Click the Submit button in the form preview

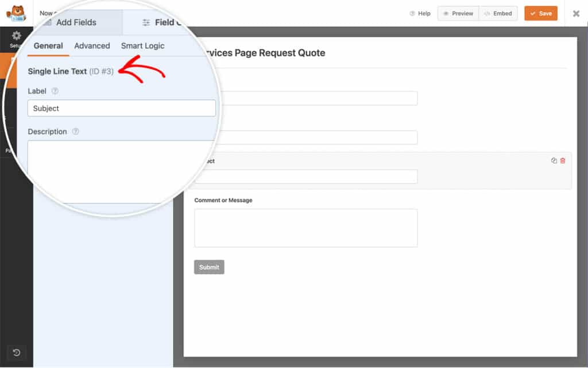tap(208, 267)
